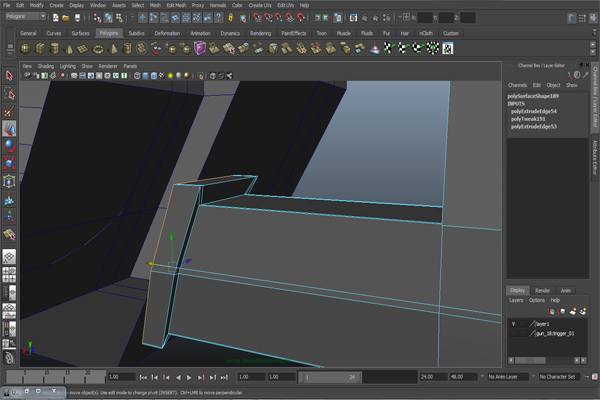This screenshot has width=600, height=400.
Task: Select the Paint Selection tool in the toolbox
Action: [x=9, y=111]
